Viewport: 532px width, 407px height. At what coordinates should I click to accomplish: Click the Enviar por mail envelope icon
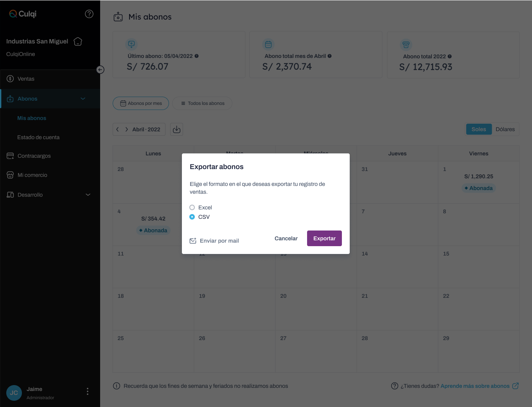tap(193, 241)
